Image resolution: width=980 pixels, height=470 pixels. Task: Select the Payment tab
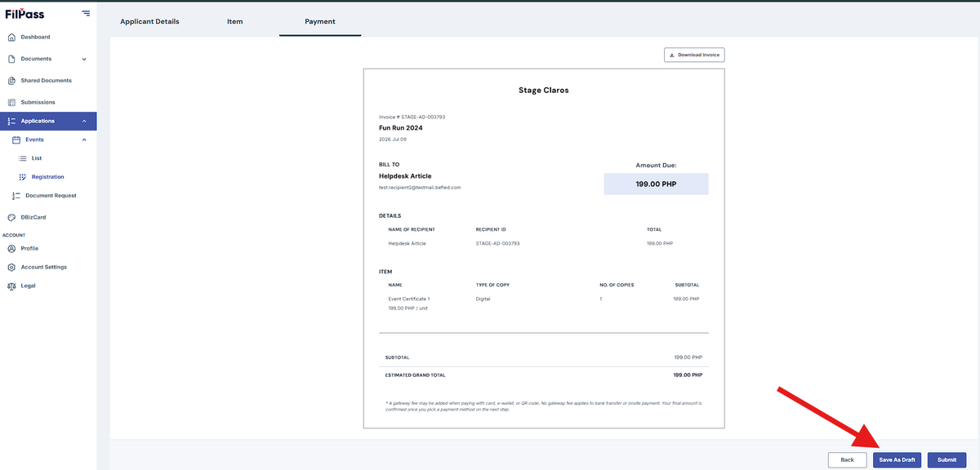[x=320, y=21]
